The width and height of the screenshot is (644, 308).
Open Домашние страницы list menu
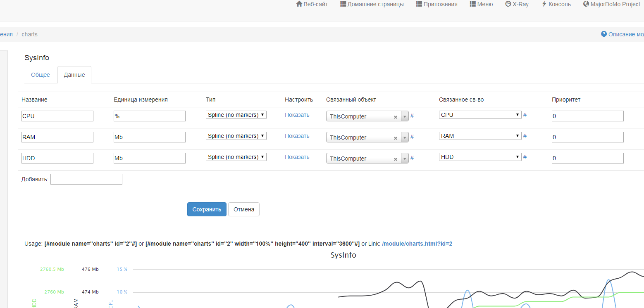click(x=372, y=4)
